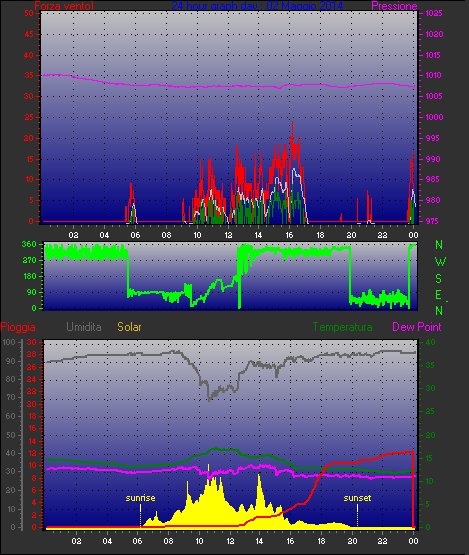The height and width of the screenshot is (555, 469).
Task: Click the 16 hour tick on wind graph
Action: pos(289,235)
